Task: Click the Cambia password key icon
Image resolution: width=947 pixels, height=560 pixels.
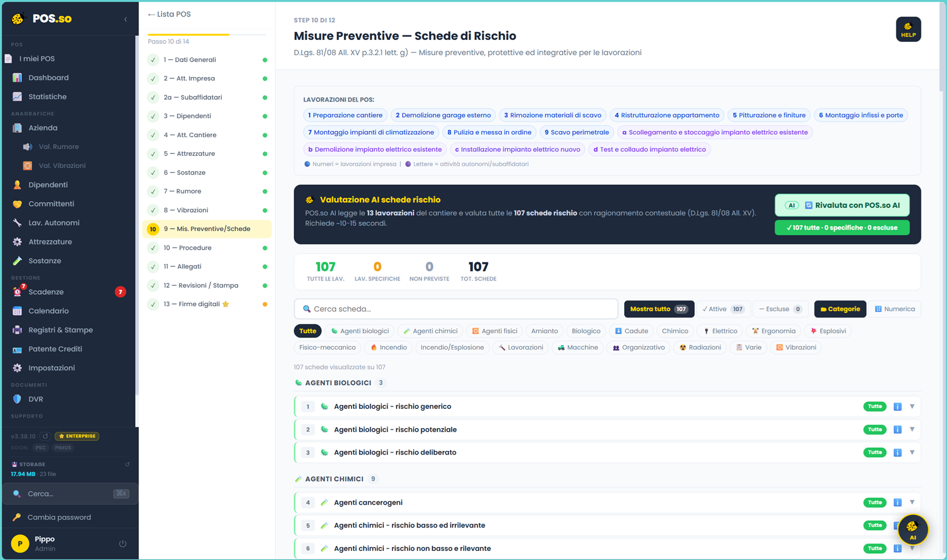Action: coord(17,517)
